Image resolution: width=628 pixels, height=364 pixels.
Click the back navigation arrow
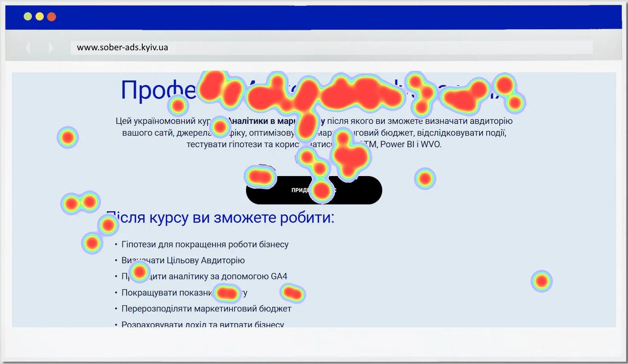[28, 48]
